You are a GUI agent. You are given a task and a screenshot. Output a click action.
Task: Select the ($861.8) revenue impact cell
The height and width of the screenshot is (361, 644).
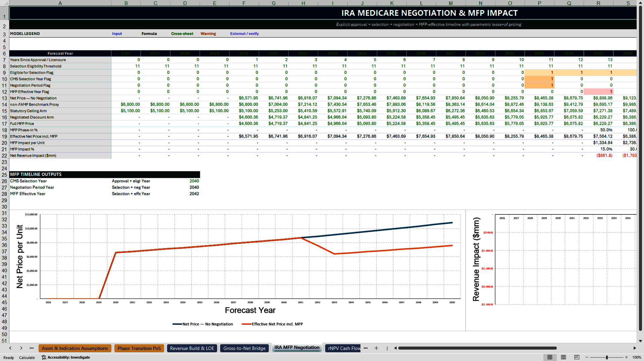(x=598, y=156)
